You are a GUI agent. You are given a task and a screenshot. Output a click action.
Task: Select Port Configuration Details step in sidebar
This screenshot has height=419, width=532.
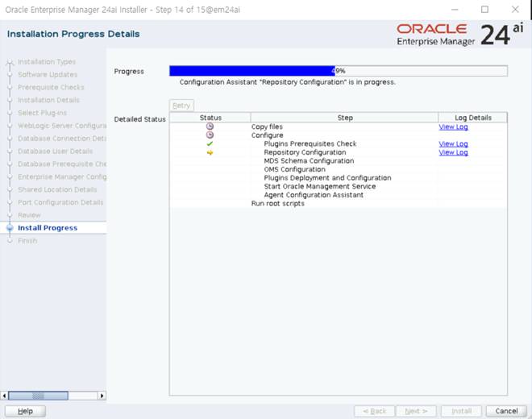point(60,202)
